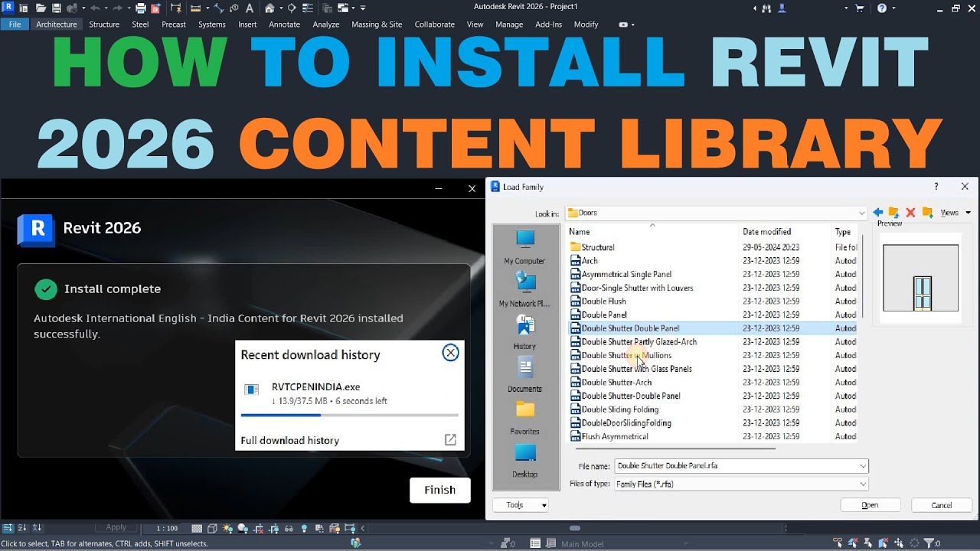Switch to the Insert ribbon tab
980x551 pixels.
[x=247, y=24]
